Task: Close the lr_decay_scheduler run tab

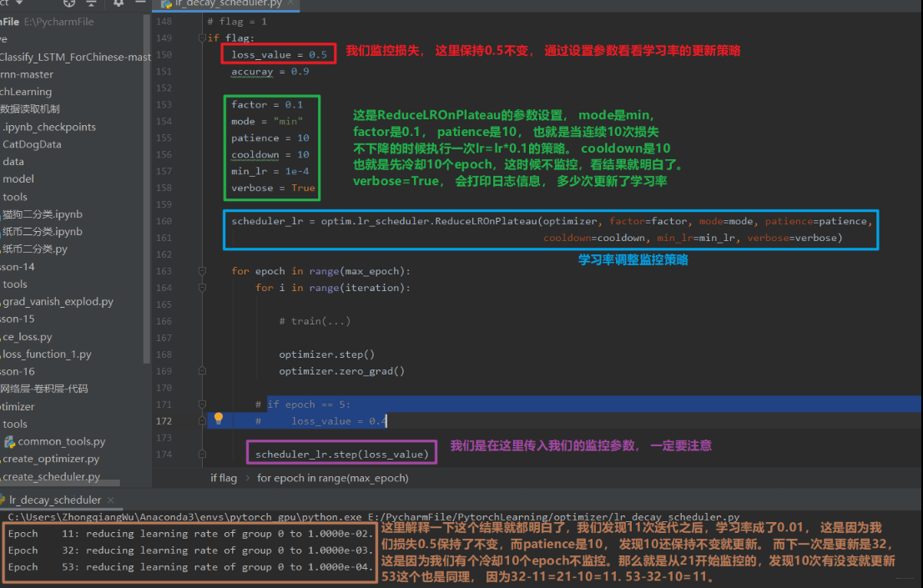Action: tap(111, 500)
